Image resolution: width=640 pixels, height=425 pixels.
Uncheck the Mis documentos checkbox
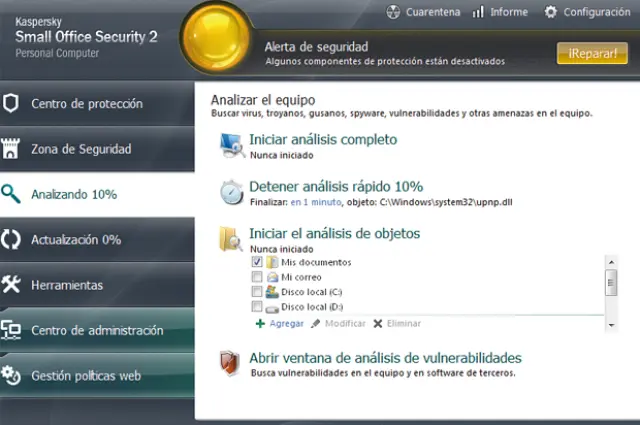[257, 262]
